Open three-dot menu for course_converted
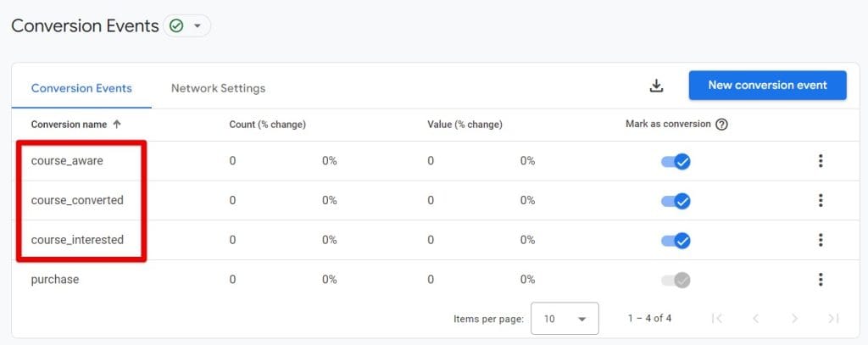Screen dimensions: 868x345 pyautogui.click(x=821, y=200)
